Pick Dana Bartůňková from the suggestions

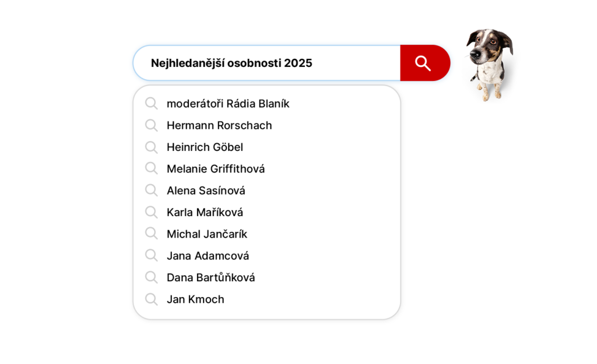pyautogui.click(x=210, y=278)
